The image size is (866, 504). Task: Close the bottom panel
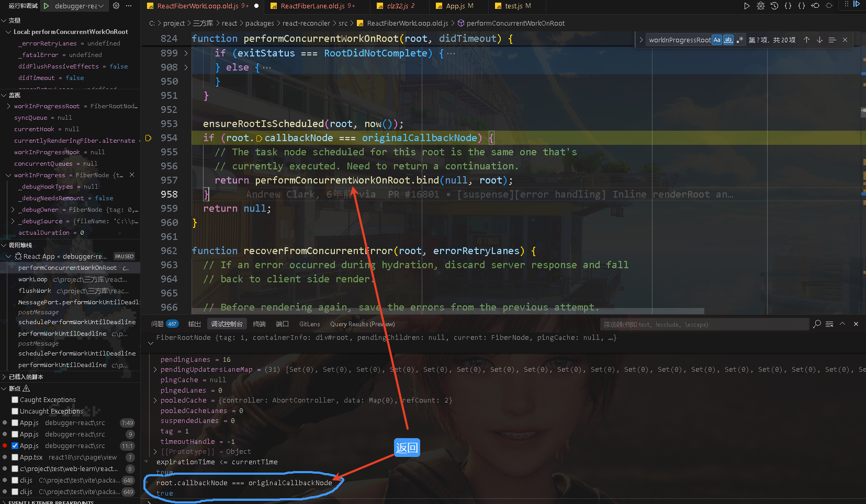pos(856,324)
